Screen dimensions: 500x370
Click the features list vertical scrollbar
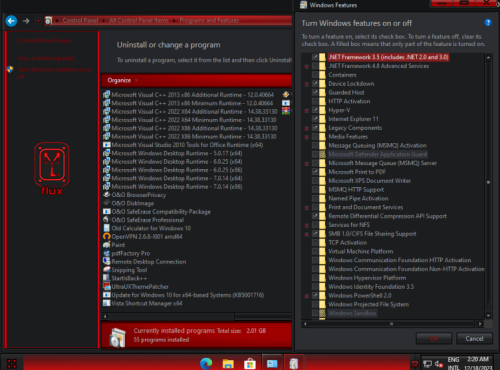tap(488, 182)
